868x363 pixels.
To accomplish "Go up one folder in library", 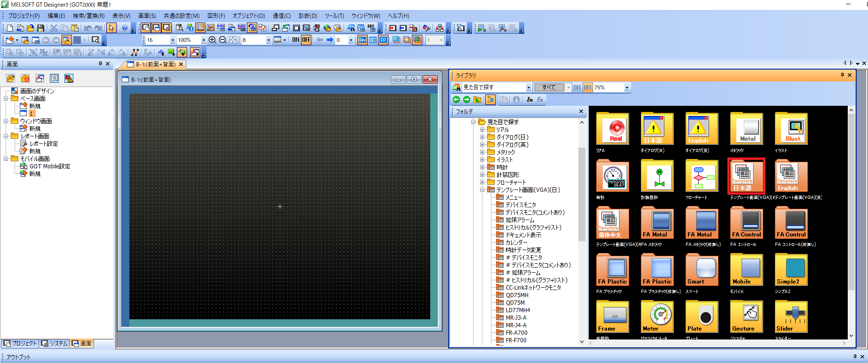I will [477, 100].
